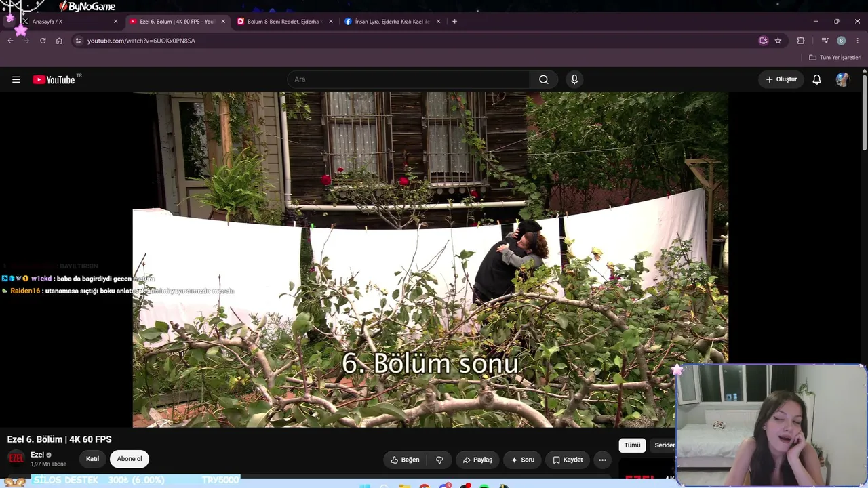
Task: Close the İnsan Lyra Facebook tab
Action: click(438, 22)
